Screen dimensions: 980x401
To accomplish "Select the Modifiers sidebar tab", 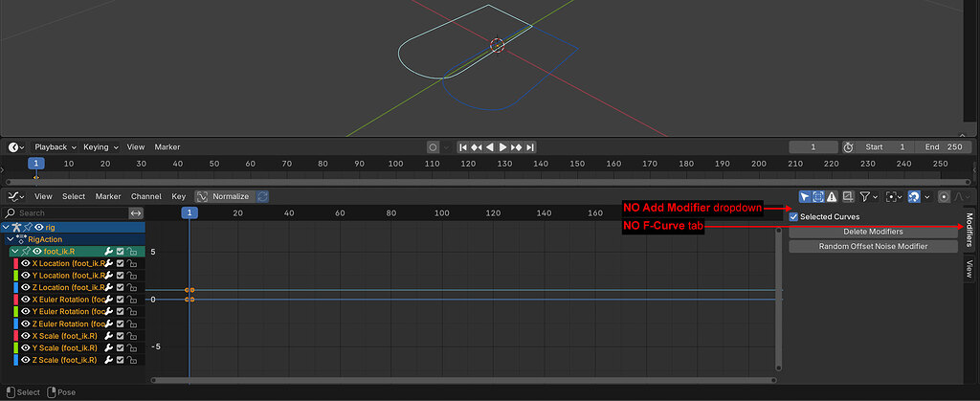I will (x=969, y=230).
